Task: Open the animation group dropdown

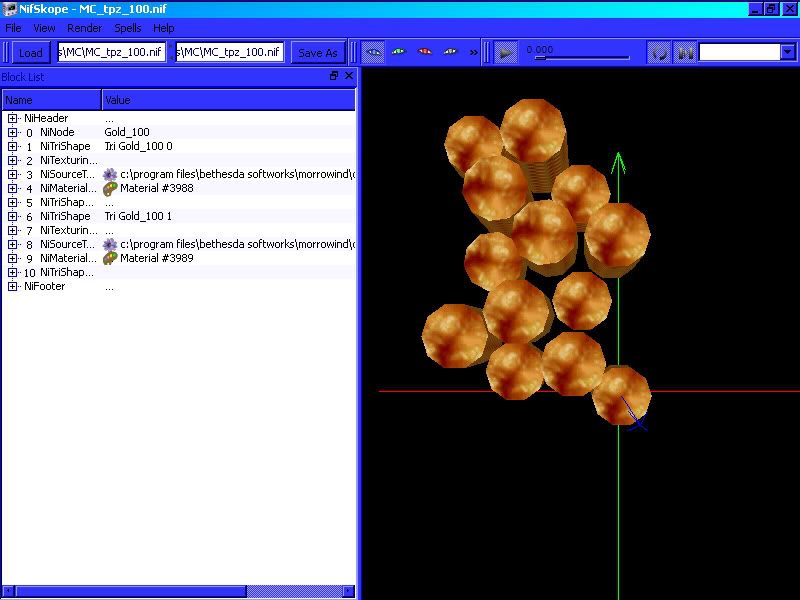Action: coord(787,52)
